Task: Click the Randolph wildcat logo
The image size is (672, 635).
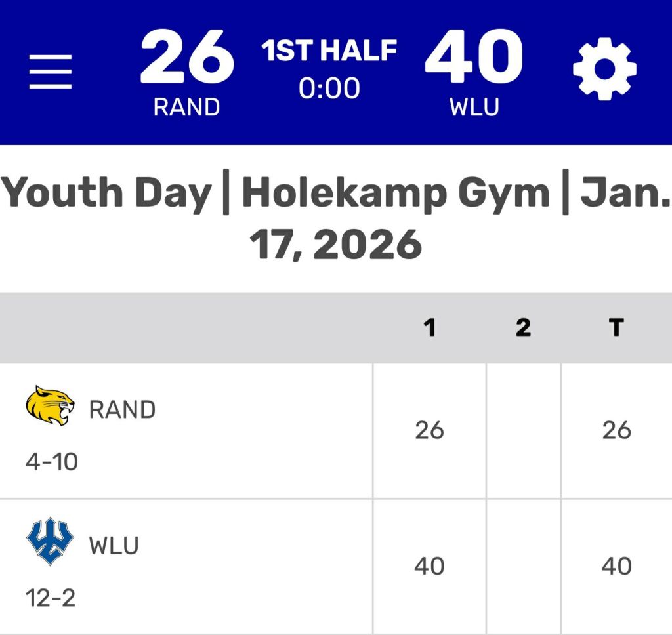Action: [50, 405]
